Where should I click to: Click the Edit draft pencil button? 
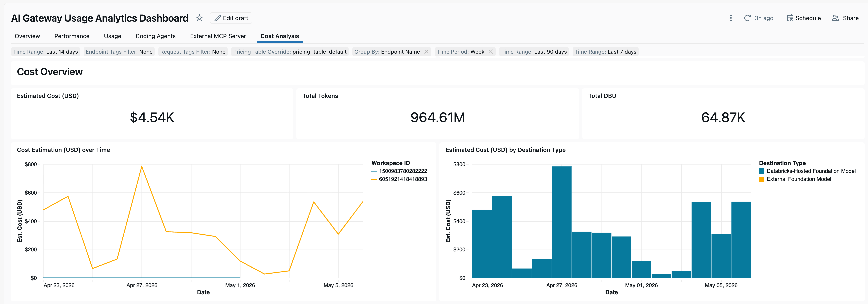[231, 18]
